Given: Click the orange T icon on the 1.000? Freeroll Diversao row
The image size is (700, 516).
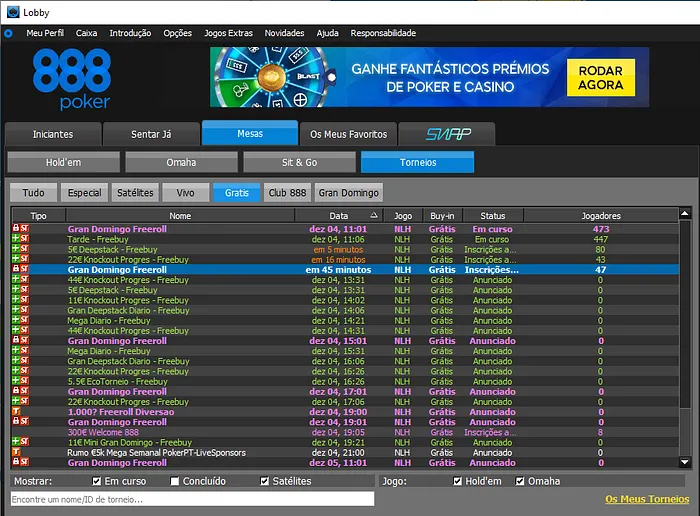Looking at the screenshot, I should click(16, 411).
